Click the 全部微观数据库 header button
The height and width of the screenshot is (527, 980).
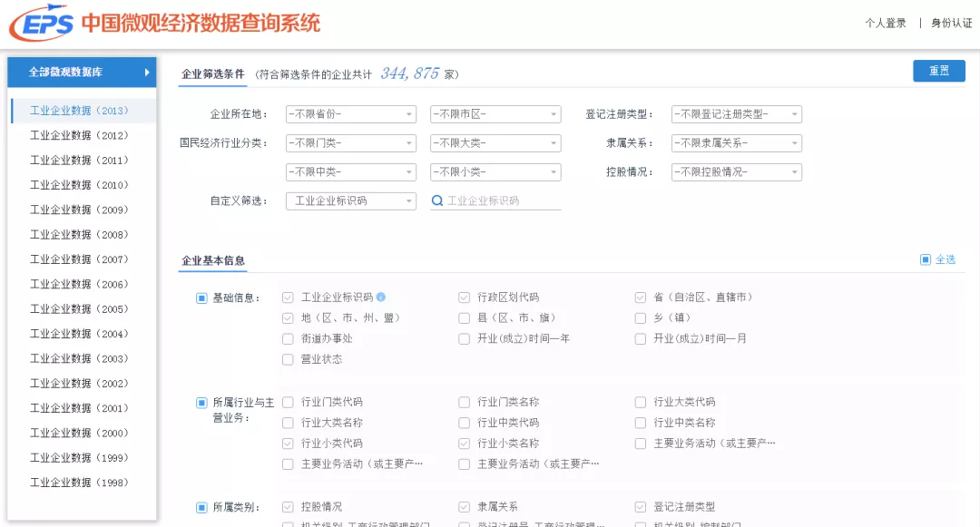pos(82,73)
